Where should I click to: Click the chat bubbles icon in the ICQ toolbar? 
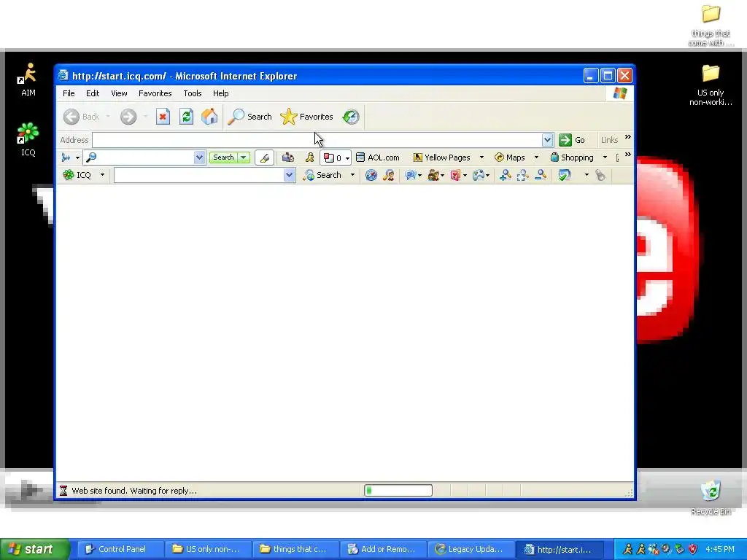[x=410, y=175]
